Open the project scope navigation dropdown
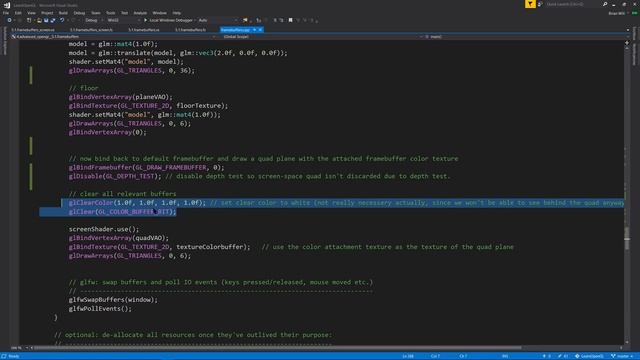The height and width of the screenshot is (360, 640). pos(114,37)
